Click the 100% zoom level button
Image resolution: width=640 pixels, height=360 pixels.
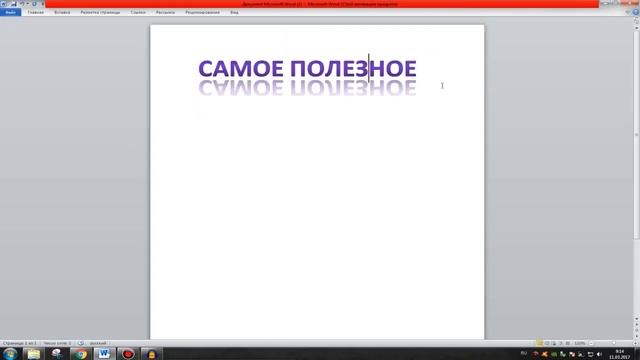pyautogui.click(x=580, y=343)
